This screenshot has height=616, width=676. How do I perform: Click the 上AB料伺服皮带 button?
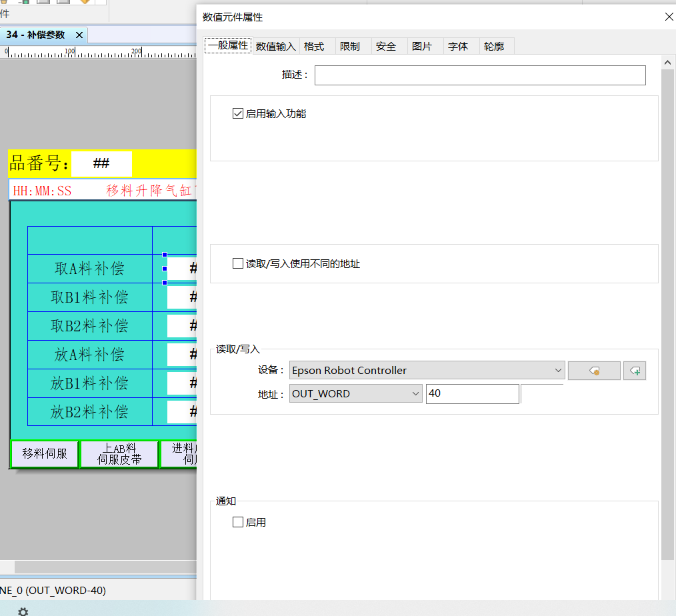119,454
